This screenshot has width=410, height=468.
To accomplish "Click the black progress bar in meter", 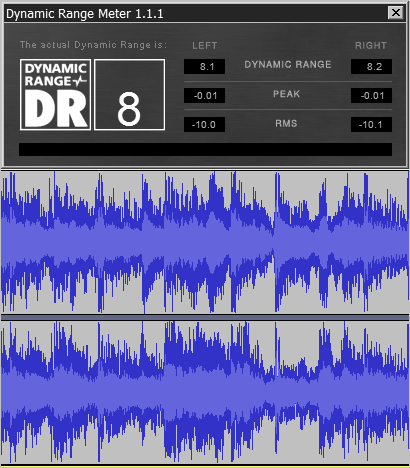I will click(205, 149).
